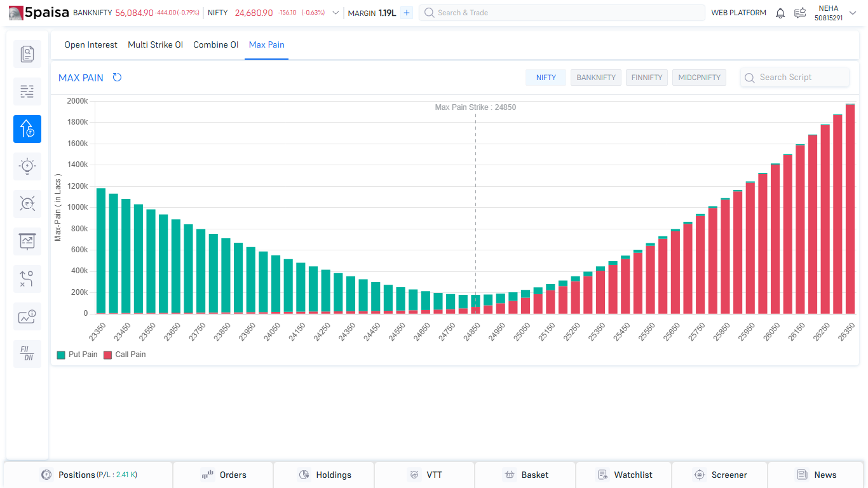This screenshot has width=868, height=488.
Task: Click the Watchlist icon
Action: coord(603,475)
